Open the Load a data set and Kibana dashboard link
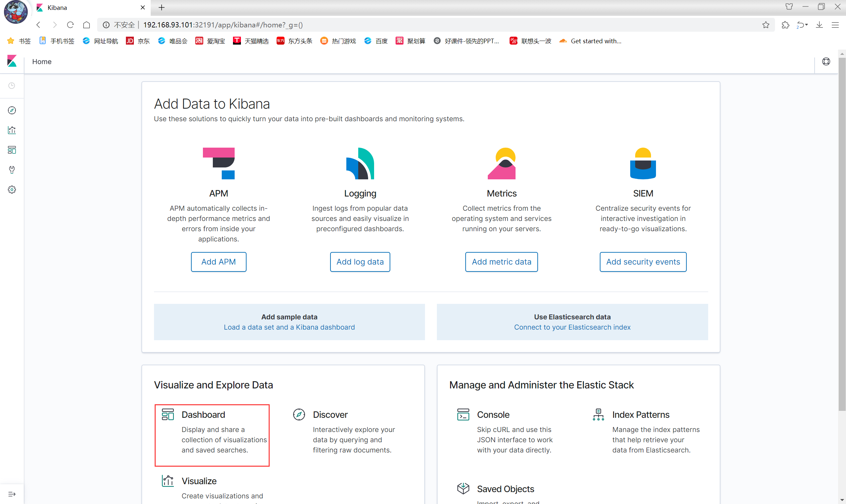This screenshot has height=504, width=846. [289, 327]
